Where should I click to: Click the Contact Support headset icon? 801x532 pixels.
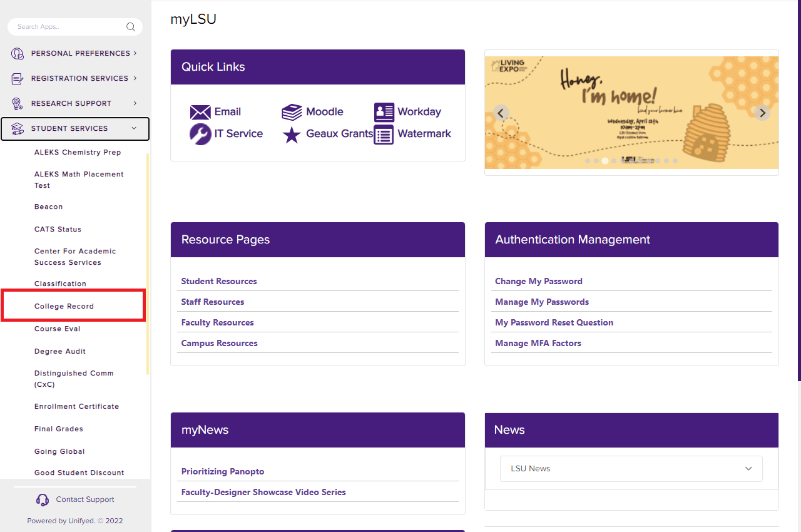[x=42, y=499]
